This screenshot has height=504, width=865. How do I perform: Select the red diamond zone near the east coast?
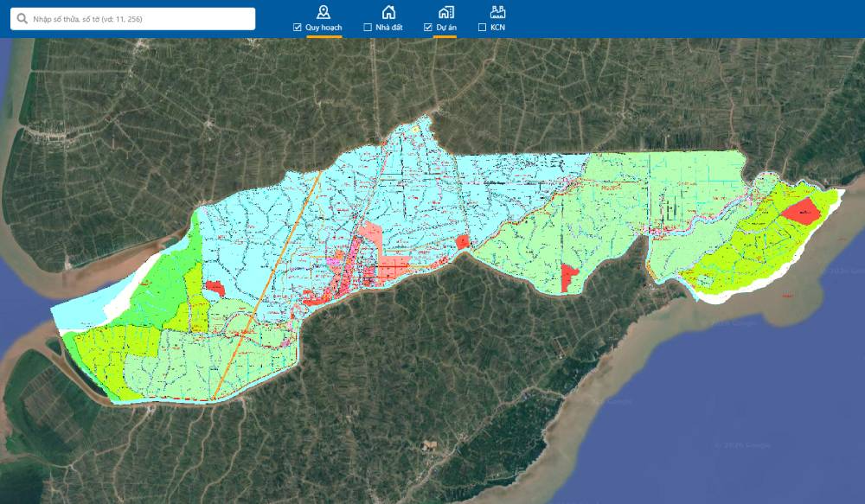click(x=804, y=212)
